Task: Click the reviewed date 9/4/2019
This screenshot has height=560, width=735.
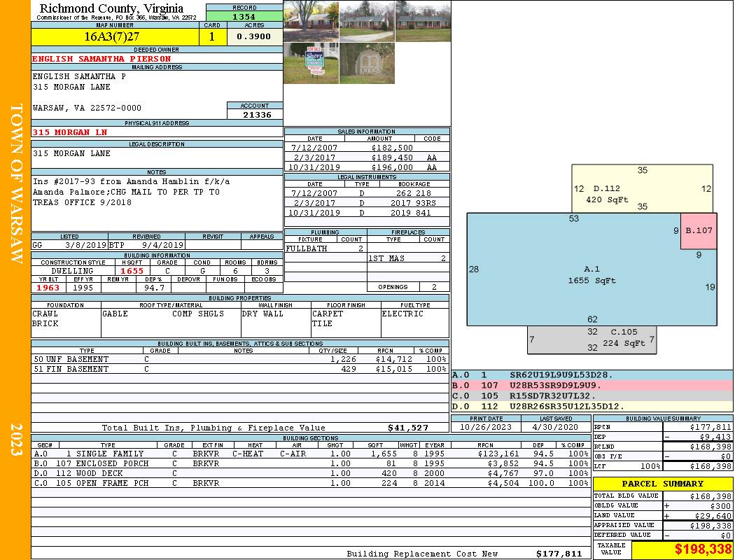Action: 162,245
